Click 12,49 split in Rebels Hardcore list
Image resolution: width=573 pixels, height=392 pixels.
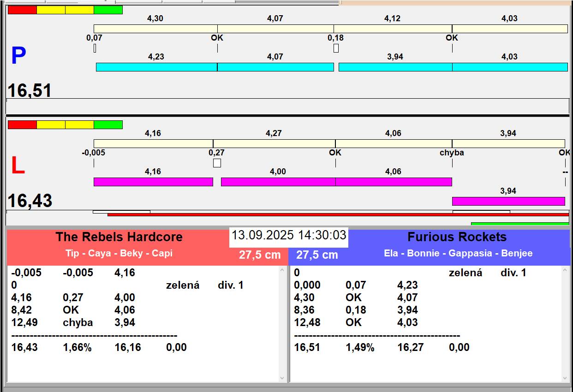coord(24,322)
